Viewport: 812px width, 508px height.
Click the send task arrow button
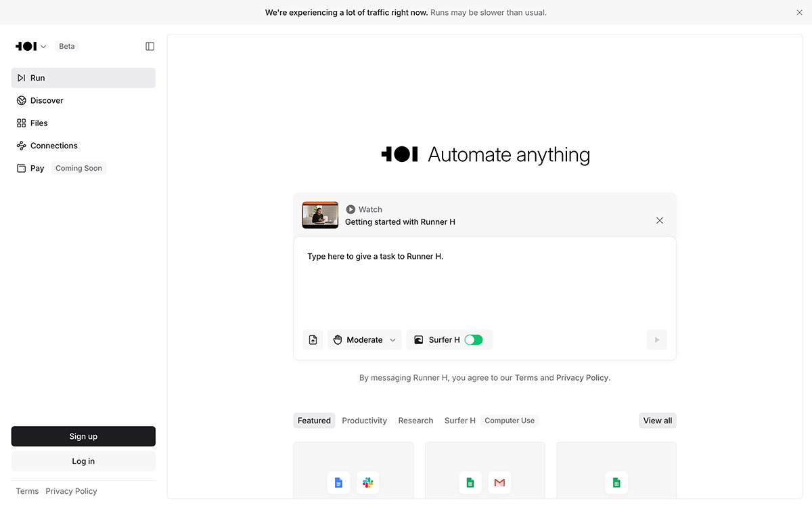656,340
